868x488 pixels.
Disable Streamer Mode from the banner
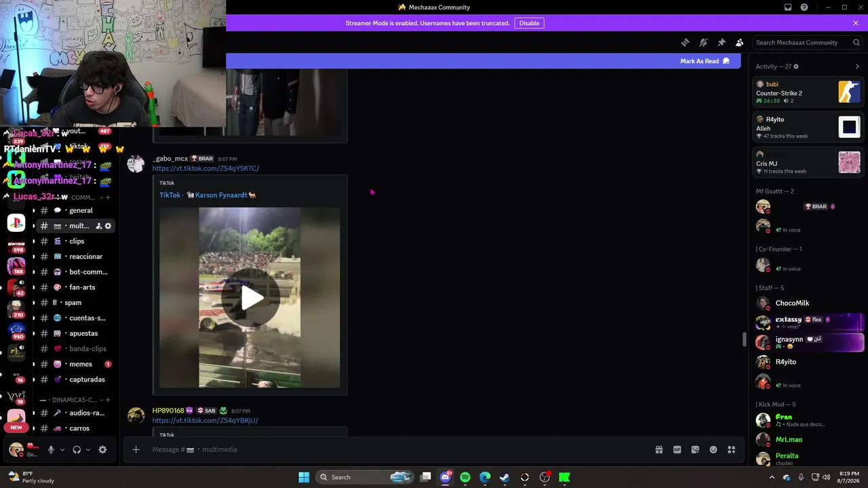point(529,23)
